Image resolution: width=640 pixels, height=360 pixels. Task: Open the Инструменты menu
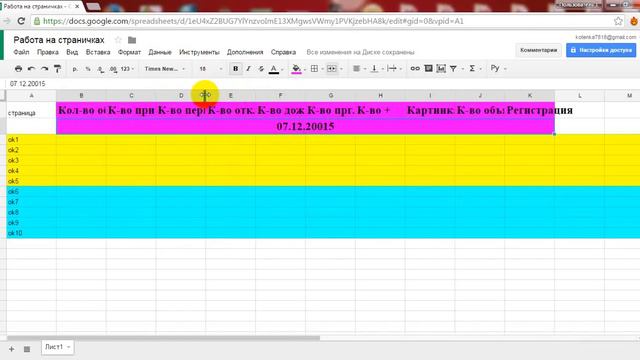pyautogui.click(x=199, y=52)
